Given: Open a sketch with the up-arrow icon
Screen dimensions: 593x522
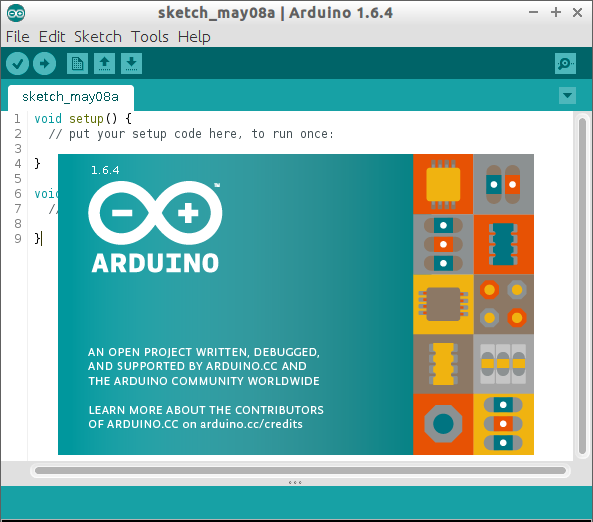Looking at the screenshot, I should click(x=104, y=63).
